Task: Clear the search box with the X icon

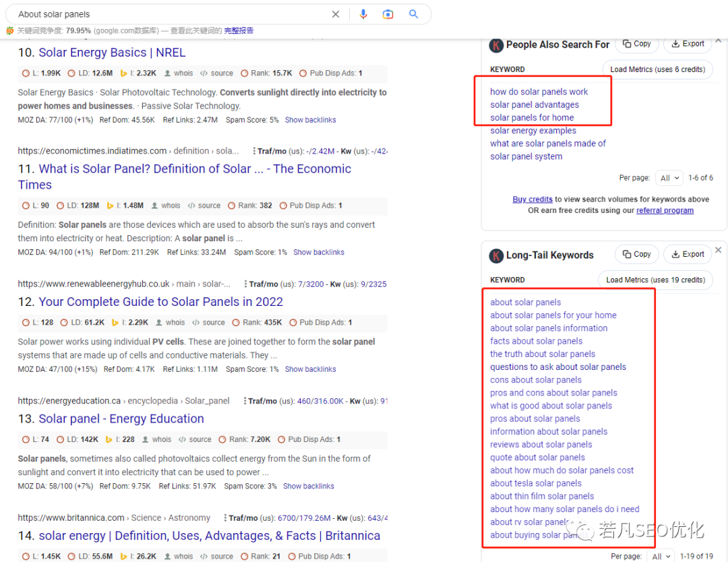Action: click(x=335, y=14)
